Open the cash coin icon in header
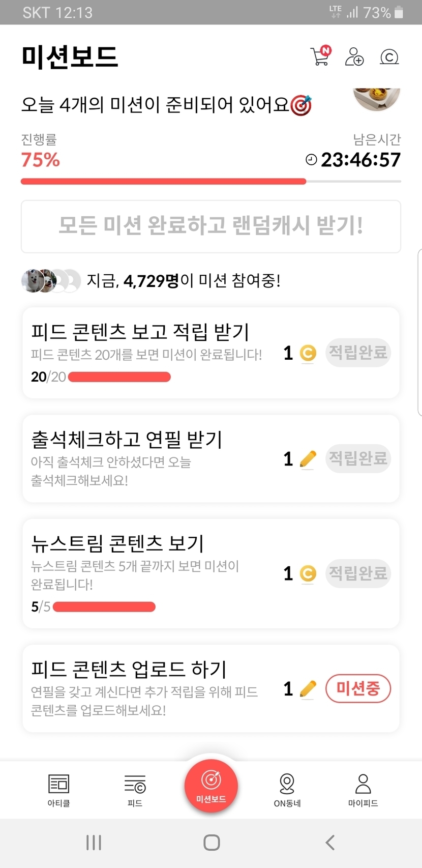Screen dimensions: 422x868 point(389,57)
